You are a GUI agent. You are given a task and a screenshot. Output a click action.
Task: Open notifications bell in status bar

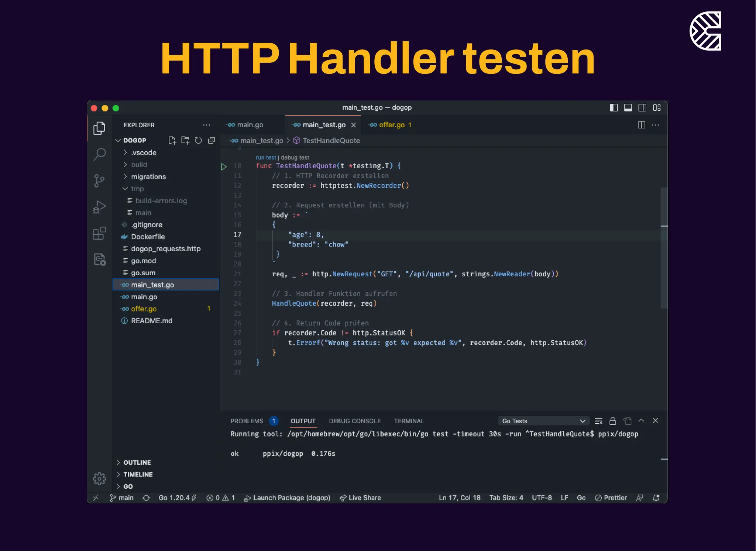[x=656, y=498]
